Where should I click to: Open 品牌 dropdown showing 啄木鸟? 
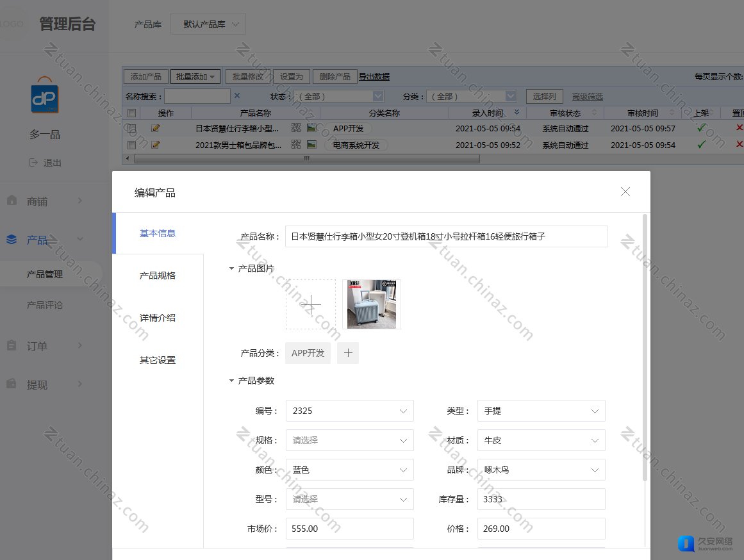[x=541, y=470]
